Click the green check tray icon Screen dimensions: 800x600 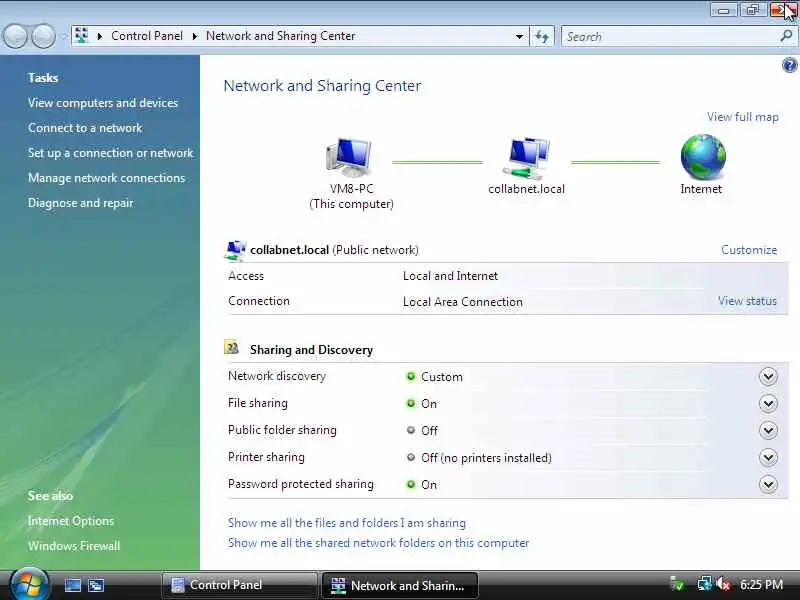pyautogui.click(x=677, y=584)
